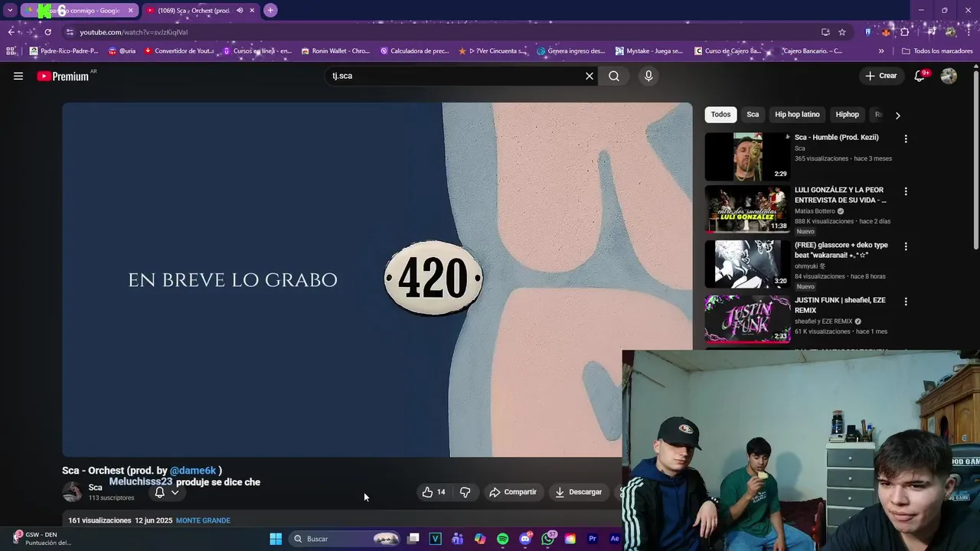The width and height of the screenshot is (980, 551).
Task: Open Spotify from the taskbar
Action: 502,539
